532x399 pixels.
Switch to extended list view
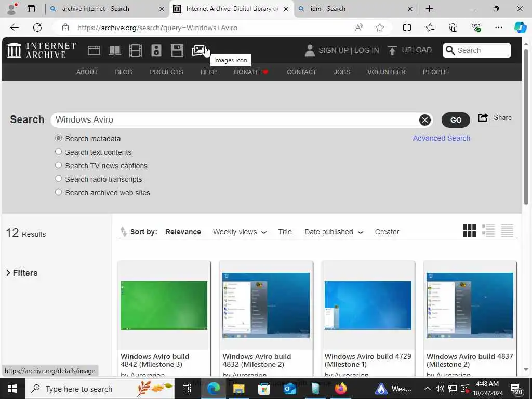(x=488, y=231)
